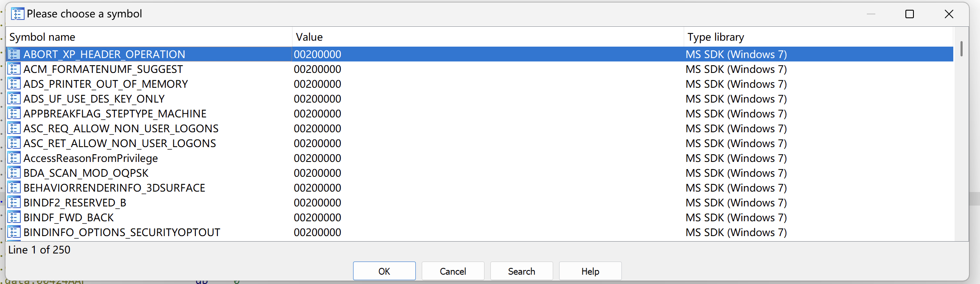This screenshot has height=284, width=980.
Task: Sort by Value column header
Action: click(487, 37)
